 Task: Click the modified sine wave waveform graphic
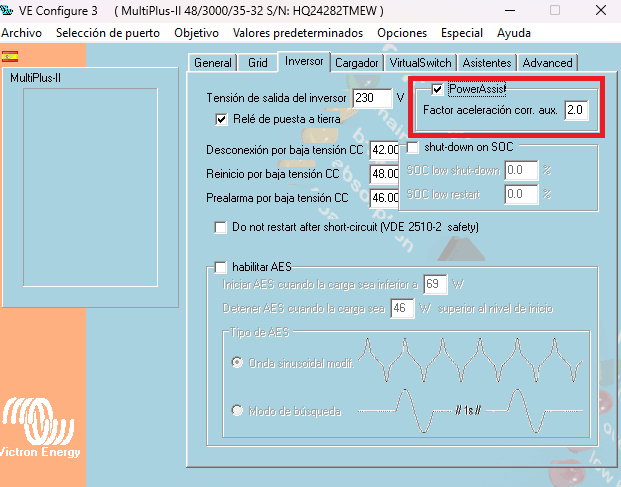click(471, 360)
